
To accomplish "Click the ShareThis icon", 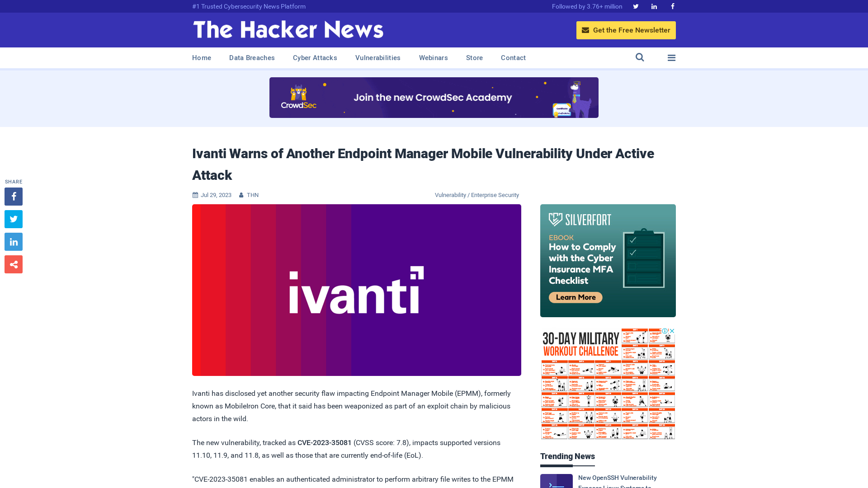I will (x=13, y=264).
